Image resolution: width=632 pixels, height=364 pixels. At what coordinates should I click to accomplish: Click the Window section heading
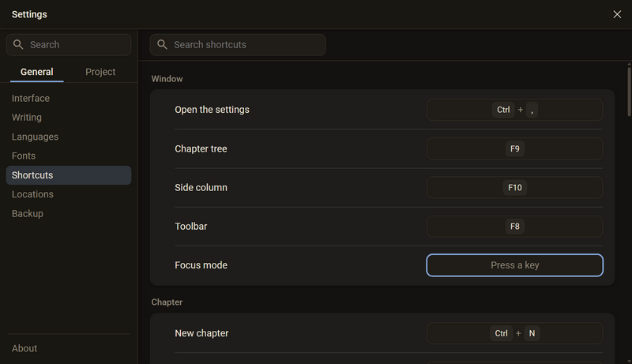[167, 79]
